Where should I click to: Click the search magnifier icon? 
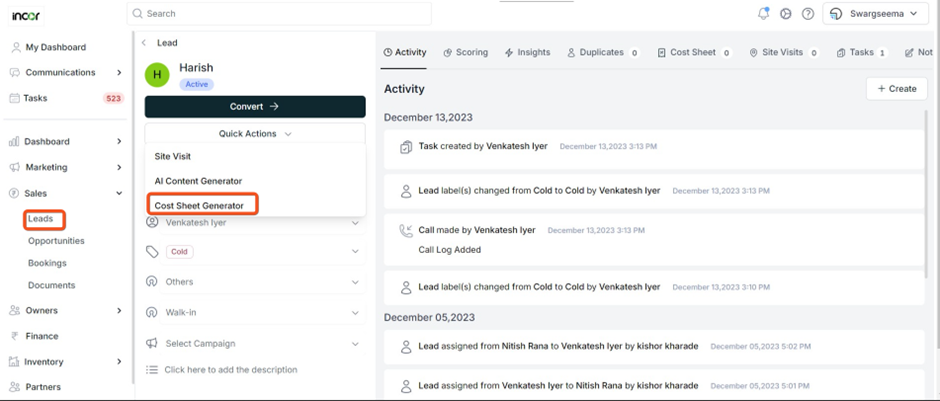(138, 13)
